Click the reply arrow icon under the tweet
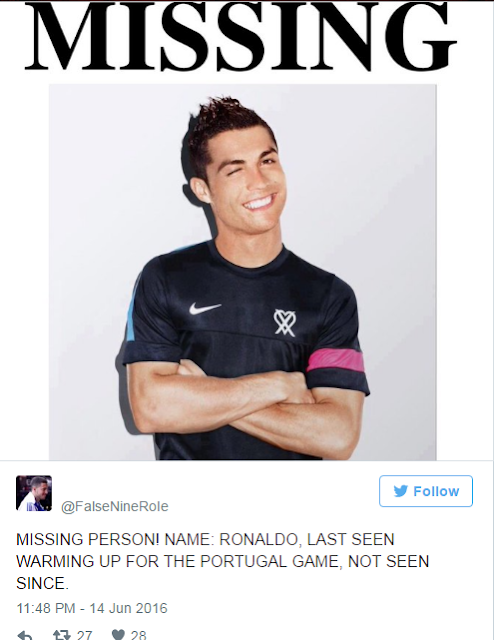 [x=24, y=635]
